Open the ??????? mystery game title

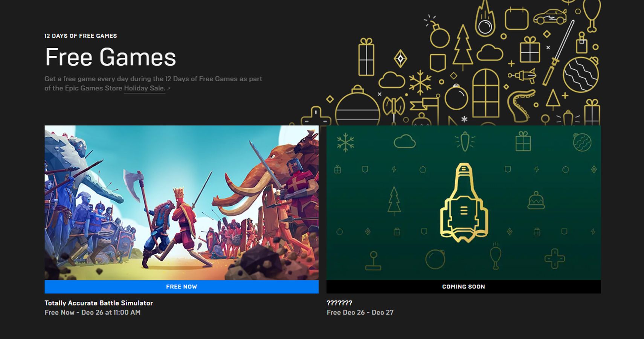(x=339, y=303)
